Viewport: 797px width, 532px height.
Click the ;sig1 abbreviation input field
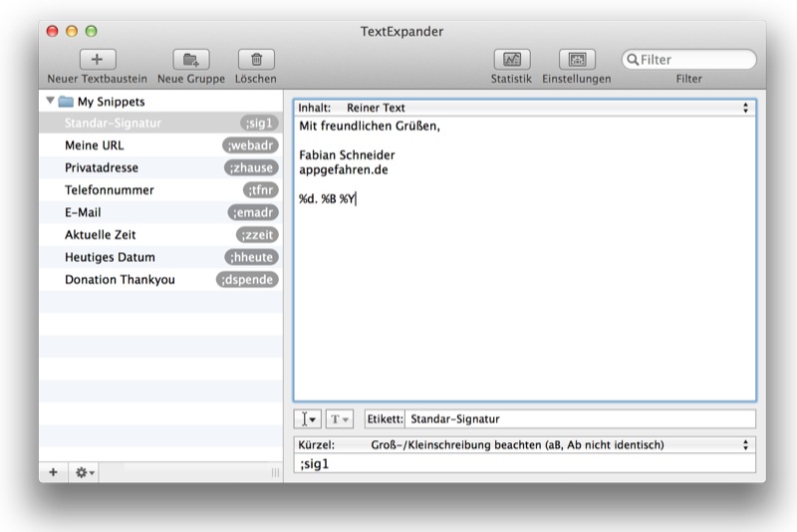524,464
